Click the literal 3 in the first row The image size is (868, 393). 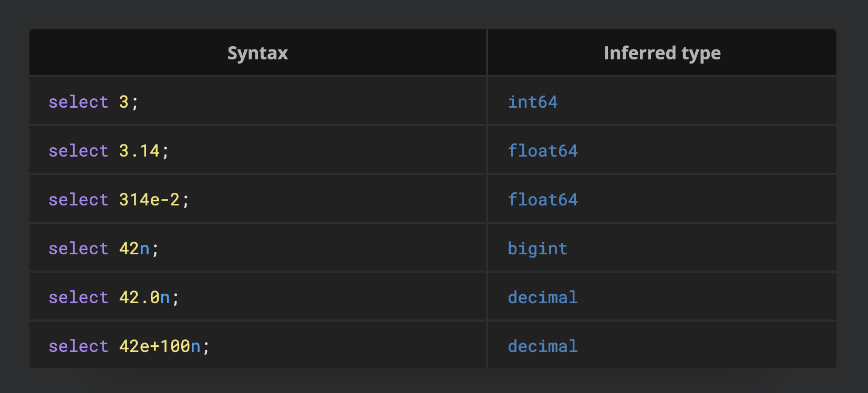pyautogui.click(x=124, y=102)
